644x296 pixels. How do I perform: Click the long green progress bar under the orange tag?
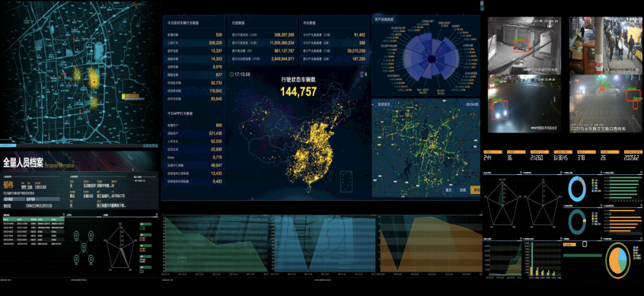[x=582, y=256]
